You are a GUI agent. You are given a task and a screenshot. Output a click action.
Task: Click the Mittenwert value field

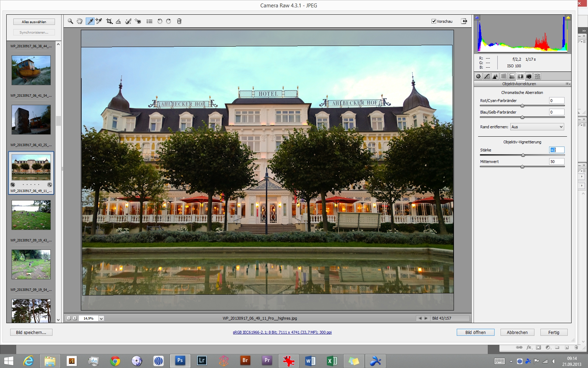(556, 162)
